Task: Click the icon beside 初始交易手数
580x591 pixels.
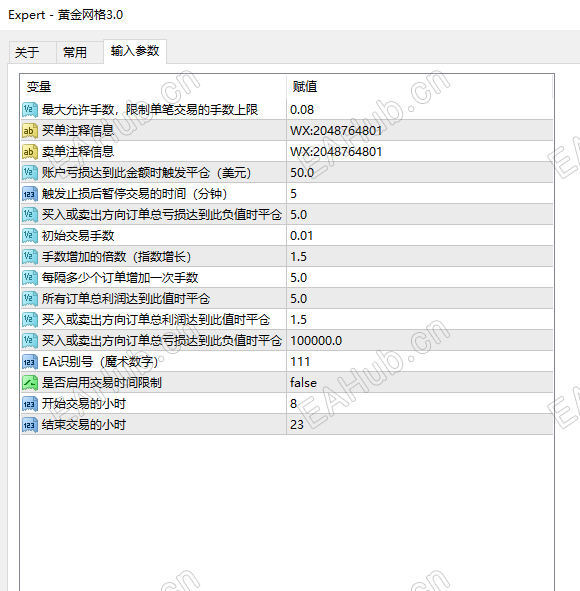Action: click(30, 236)
